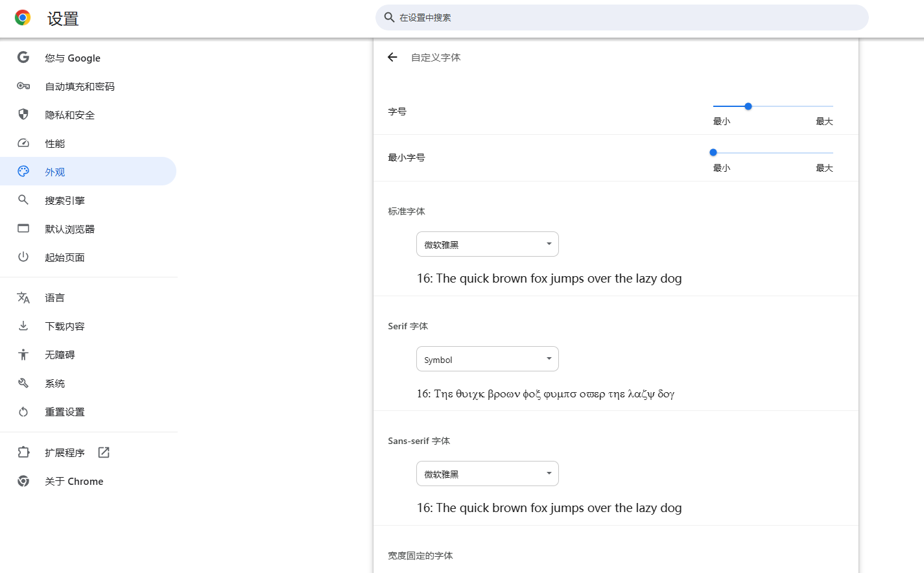Open the 标准字体 font dropdown
Image resolution: width=924 pixels, height=573 pixels.
(488, 244)
